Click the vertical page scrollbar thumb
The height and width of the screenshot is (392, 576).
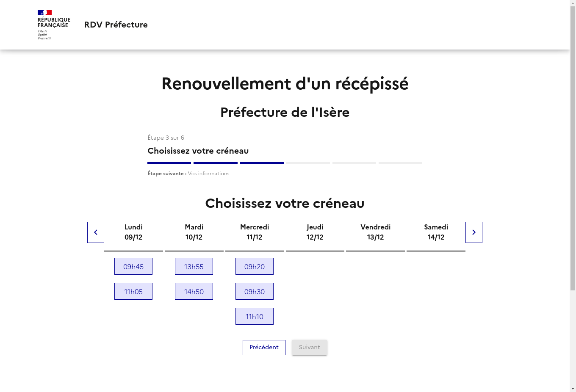coord(573,148)
